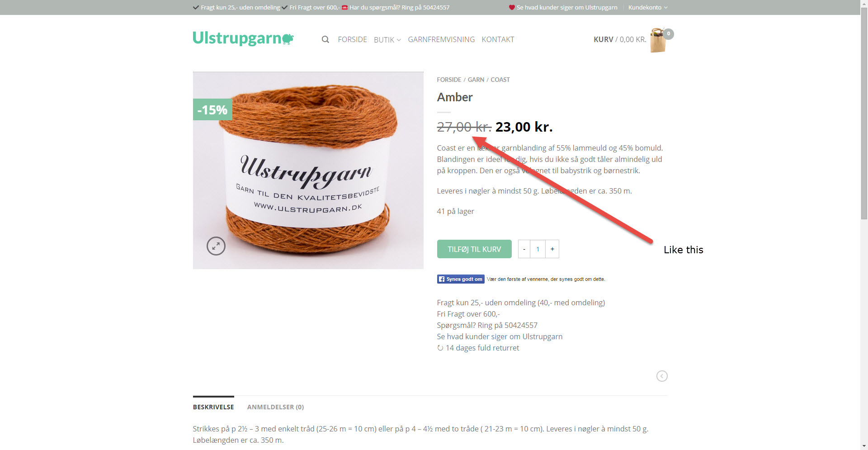The width and height of the screenshot is (868, 450).
Task: Open the Kundekonto dropdown
Action: click(647, 7)
